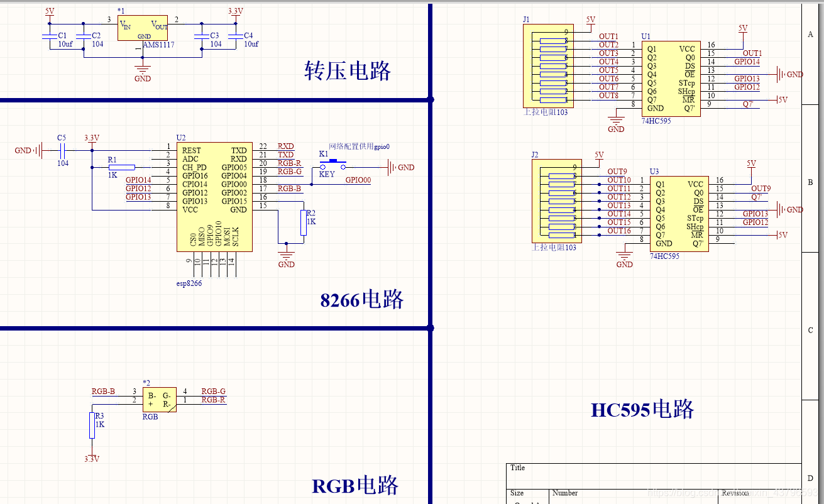This screenshot has width=824, height=504.
Task: Click the esp8266 label below U2
Action: pyautogui.click(x=189, y=283)
